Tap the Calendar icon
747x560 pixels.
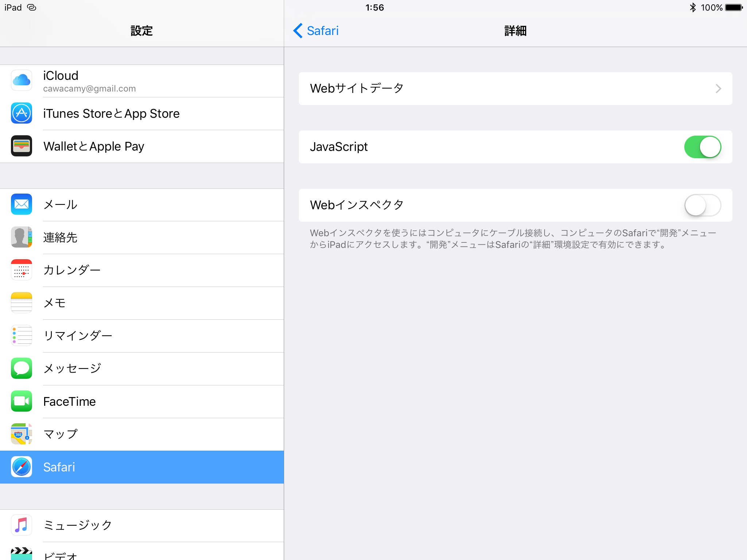click(x=22, y=270)
